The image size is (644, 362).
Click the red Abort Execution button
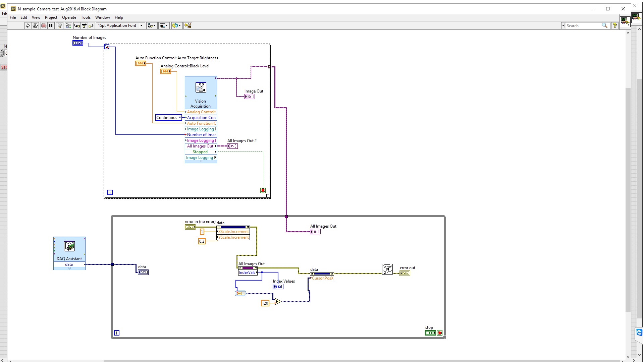[44, 25]
